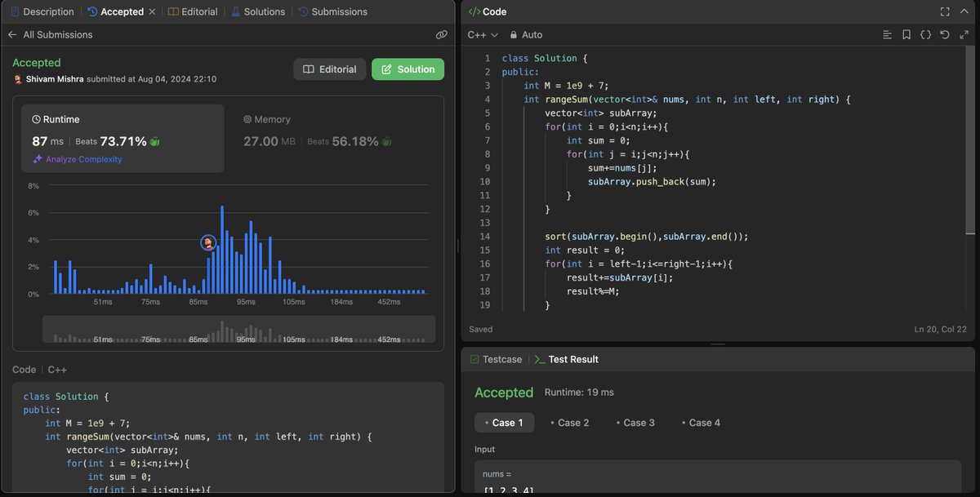Click the 56.18% memory beats value
980x497 pixels.
[x=355, y=141]
